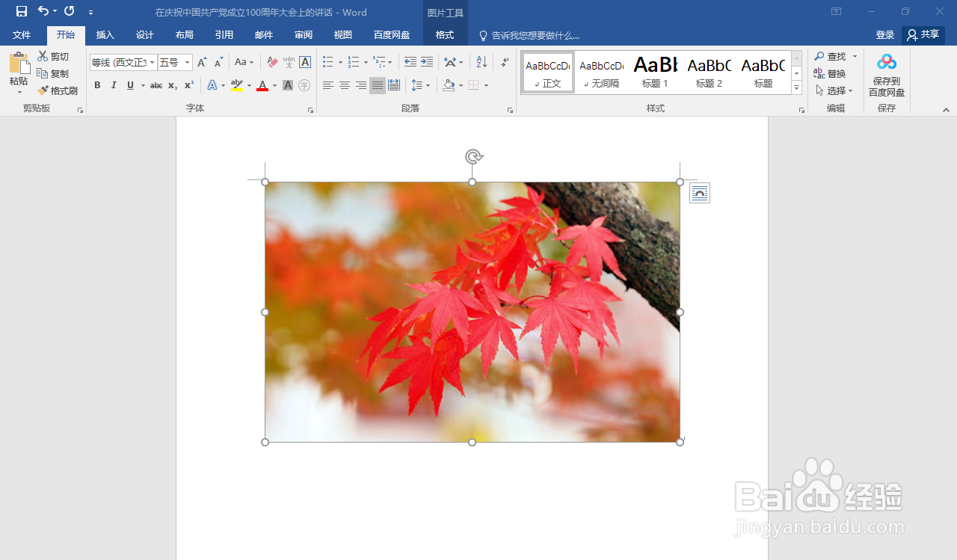Increase the font size with A-up icon

(202, 63)
